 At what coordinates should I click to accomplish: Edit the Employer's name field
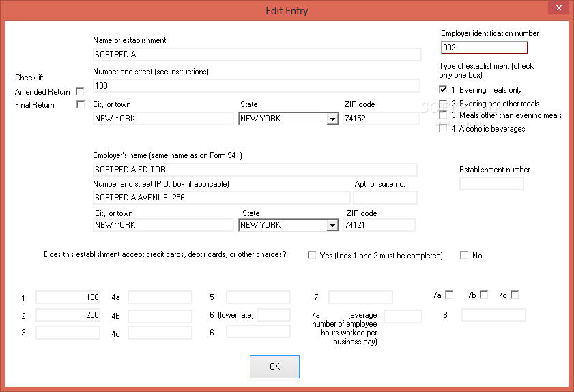coord(255,170)
